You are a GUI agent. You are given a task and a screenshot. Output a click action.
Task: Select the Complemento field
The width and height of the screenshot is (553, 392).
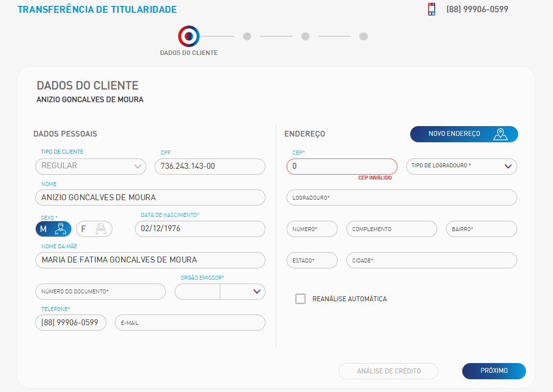point(392,229)
